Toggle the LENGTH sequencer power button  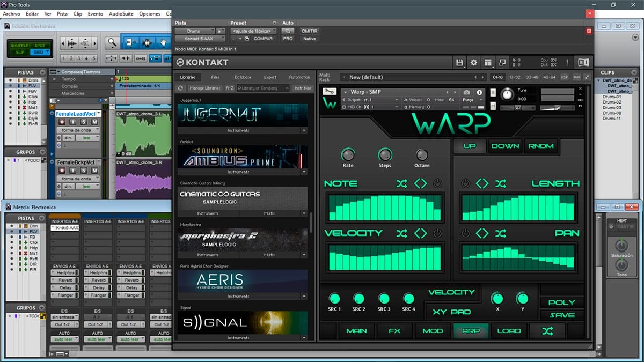[465, 183]
